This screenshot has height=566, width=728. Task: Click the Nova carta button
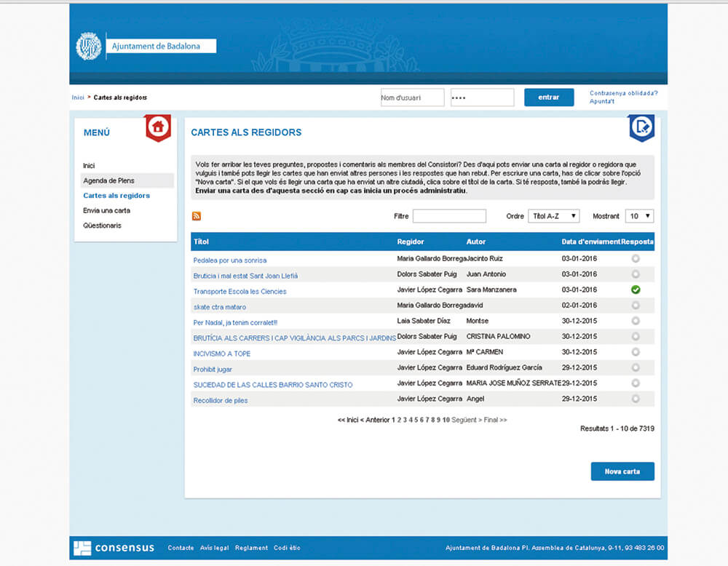622,471
